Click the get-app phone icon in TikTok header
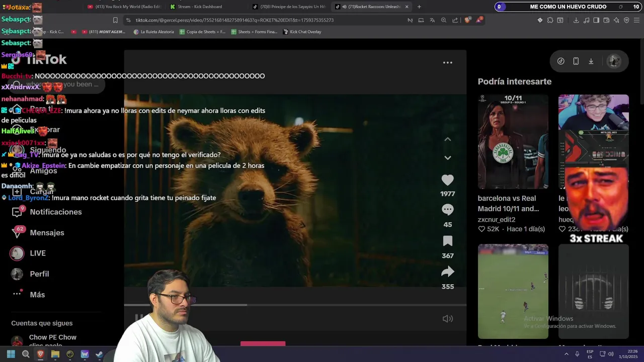644x362 pixels. [576, 61]
